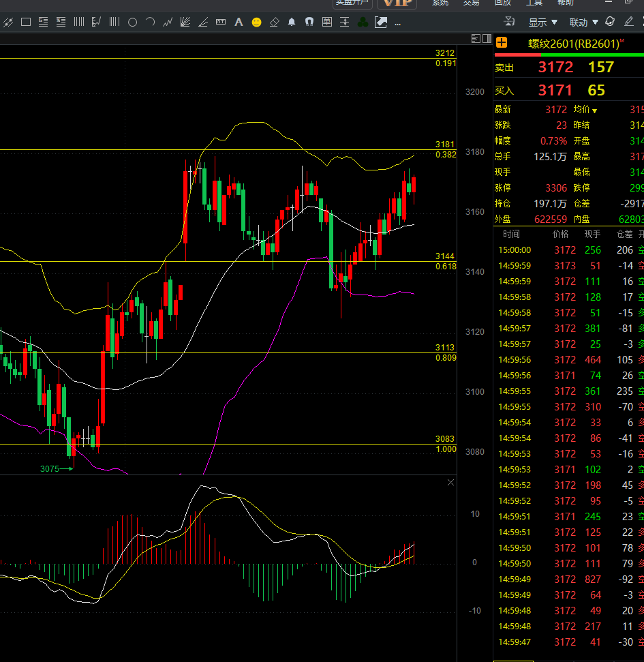The width and height of the screenshot is (644, 662).
Task: Open the 交易 menu
Action: 472,3
